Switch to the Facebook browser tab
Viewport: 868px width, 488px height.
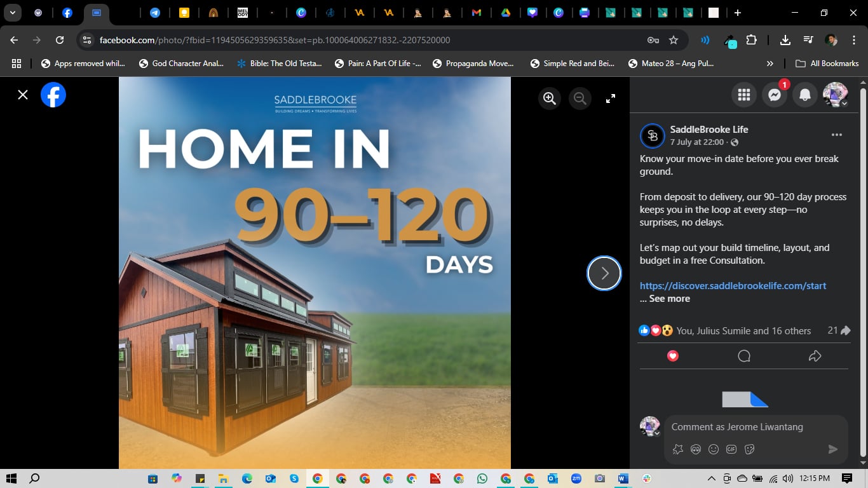click(x=67, y=13)
